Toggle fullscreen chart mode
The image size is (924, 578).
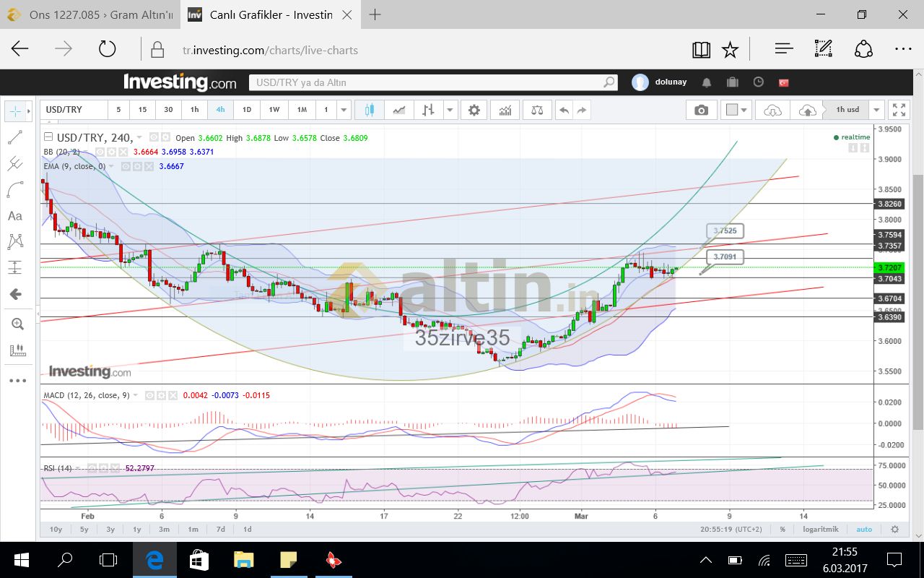(x=899, y=110)
